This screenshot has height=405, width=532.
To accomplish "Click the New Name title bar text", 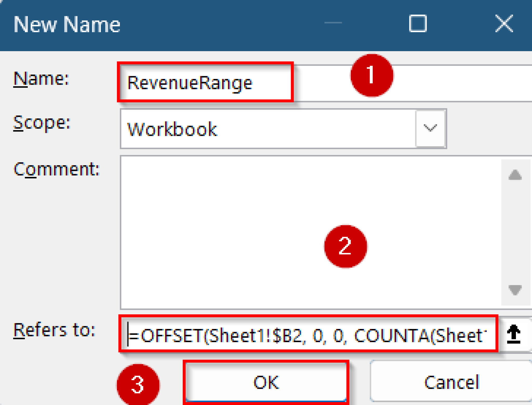I will pyautogui.click(x=67, y=25).
